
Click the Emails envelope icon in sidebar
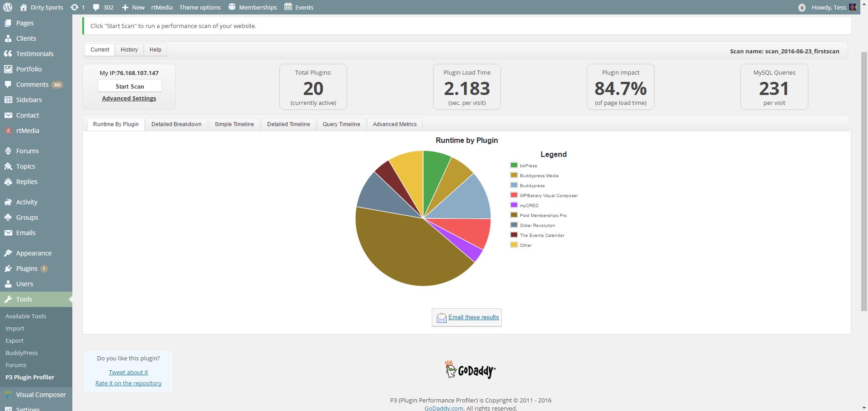tap(8, 233)
